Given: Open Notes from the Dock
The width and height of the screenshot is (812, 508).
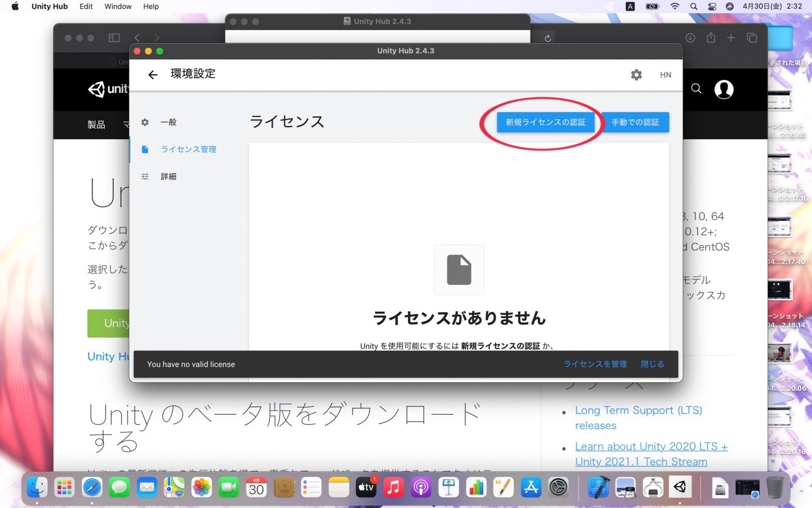Looking at the screenshot, I should point(339,487).
